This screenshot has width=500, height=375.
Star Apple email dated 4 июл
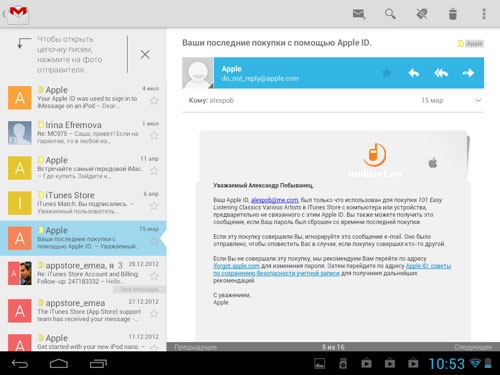pyautogui.click(x=154, y=100)
